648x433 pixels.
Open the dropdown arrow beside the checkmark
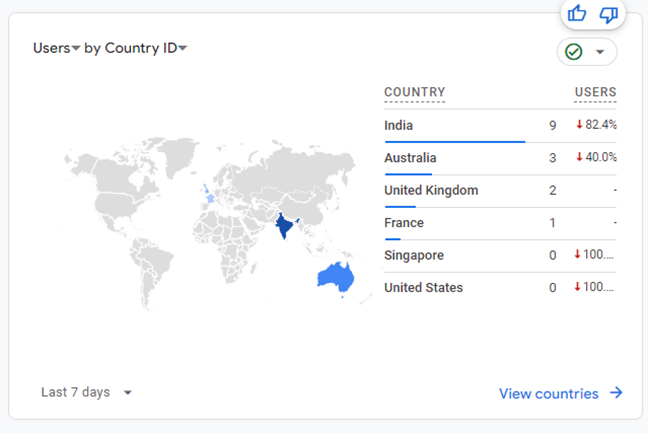(x=600, y=52)
